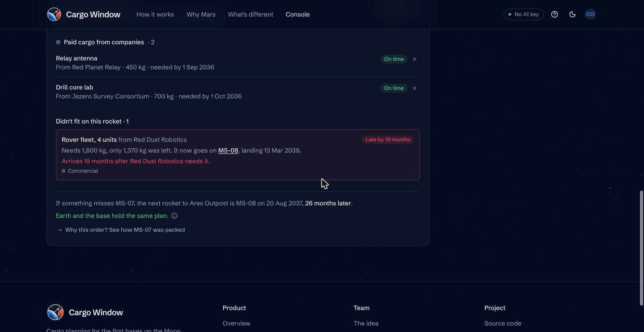Open the Source code footer link
The height and width of the screenshot is (332, 644).
[503, 323]
